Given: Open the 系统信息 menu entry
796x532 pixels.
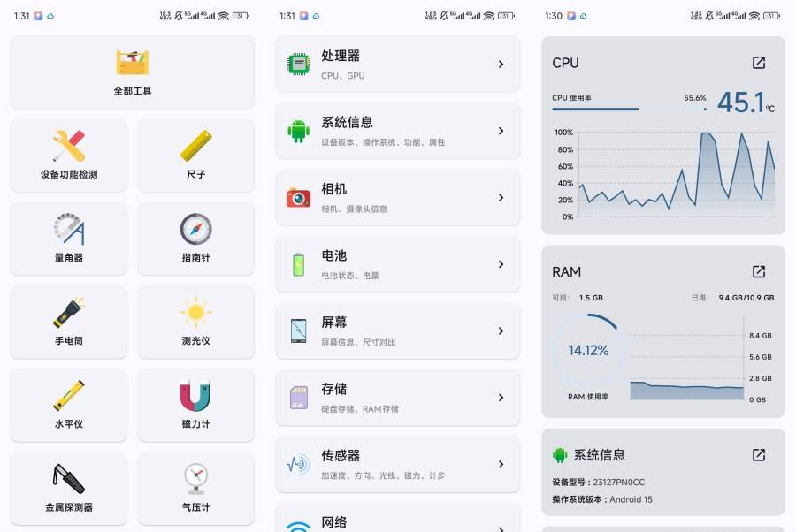Looking at the screenshot, I should coord(397,131).
